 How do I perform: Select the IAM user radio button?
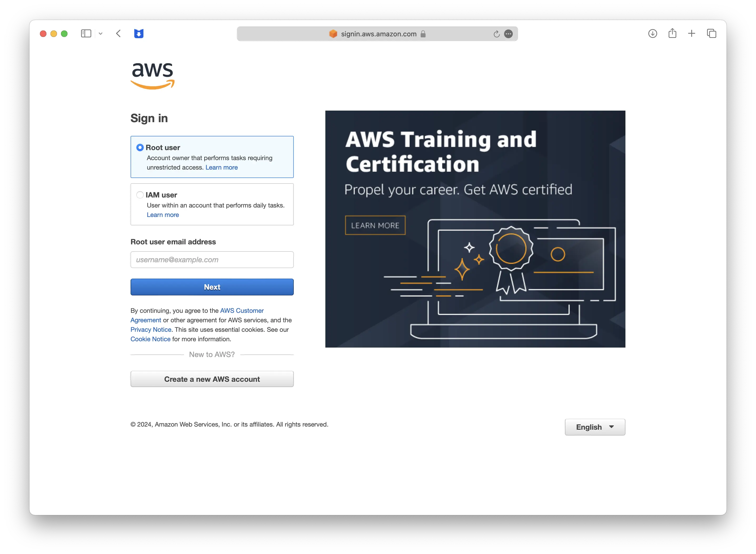[140, 195]
